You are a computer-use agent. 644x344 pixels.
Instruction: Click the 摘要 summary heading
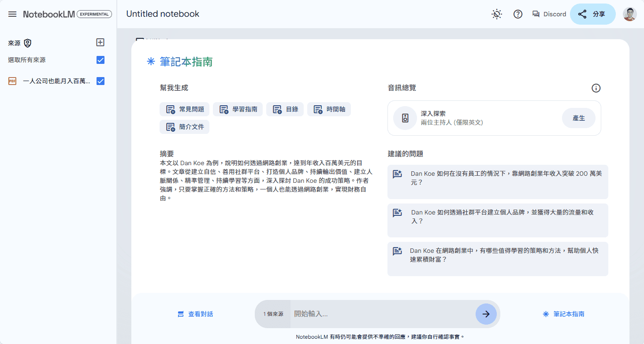click(167, 154)
